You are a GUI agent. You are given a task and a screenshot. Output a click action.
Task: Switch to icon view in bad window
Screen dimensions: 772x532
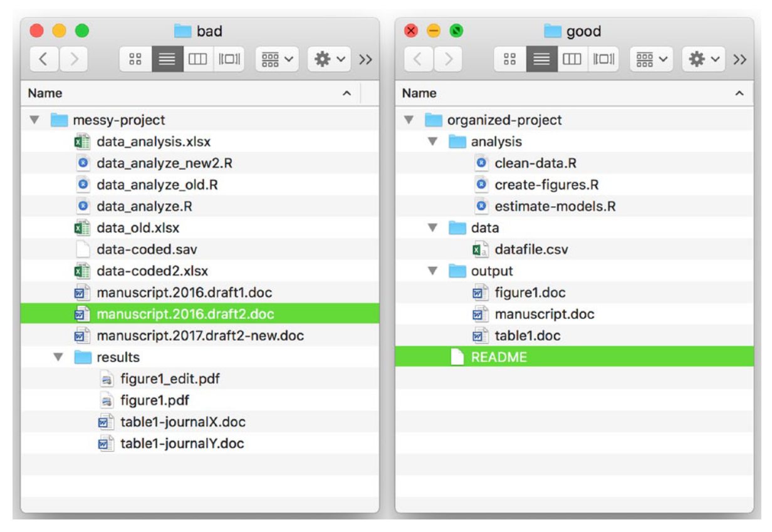135,60
